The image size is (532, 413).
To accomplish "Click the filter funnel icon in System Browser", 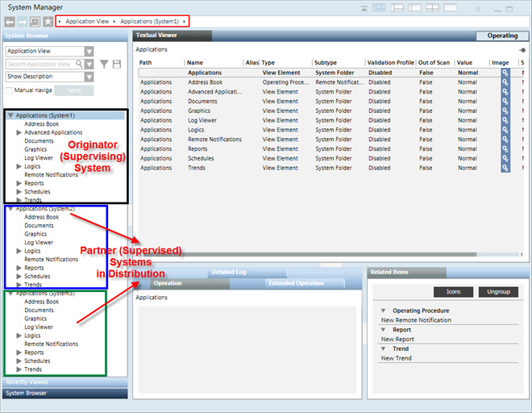I will pyautogui.click(x=104, y=64).
